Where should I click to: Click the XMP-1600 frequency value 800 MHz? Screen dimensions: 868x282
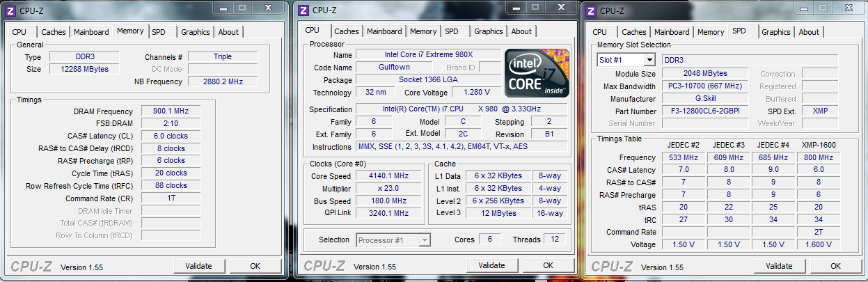tap(817, 158)
